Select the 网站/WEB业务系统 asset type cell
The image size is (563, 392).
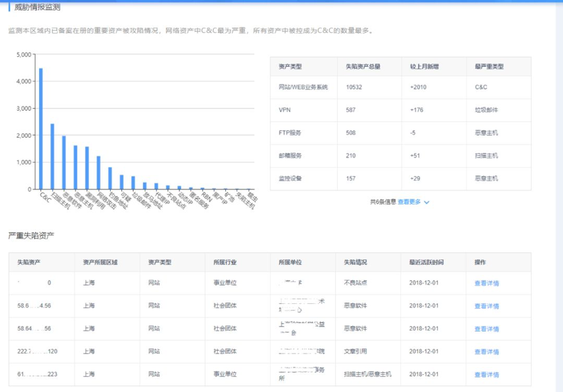point(303,87)
